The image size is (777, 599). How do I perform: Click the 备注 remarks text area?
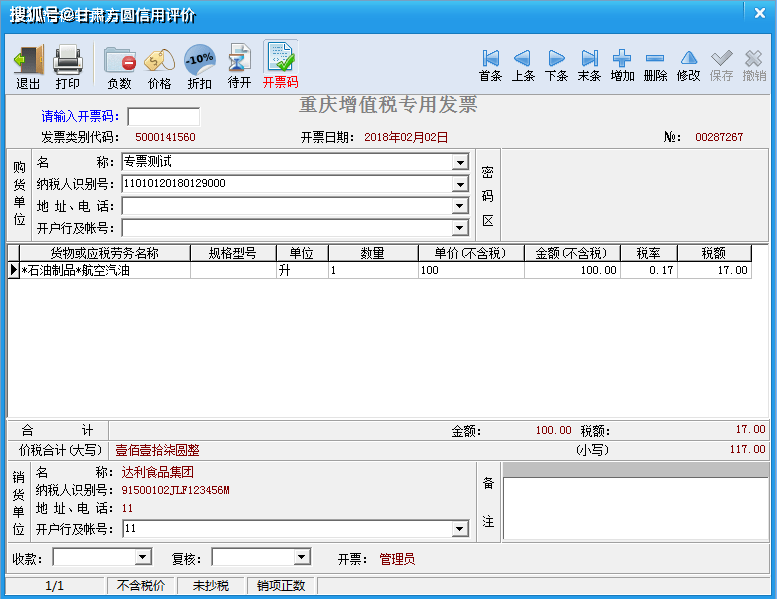point(634,510)
